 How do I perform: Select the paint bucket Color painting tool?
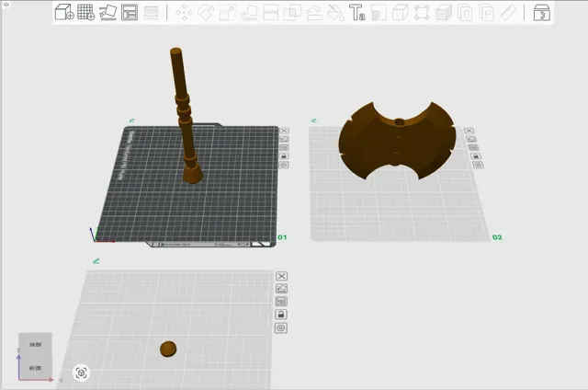[335, 12]
